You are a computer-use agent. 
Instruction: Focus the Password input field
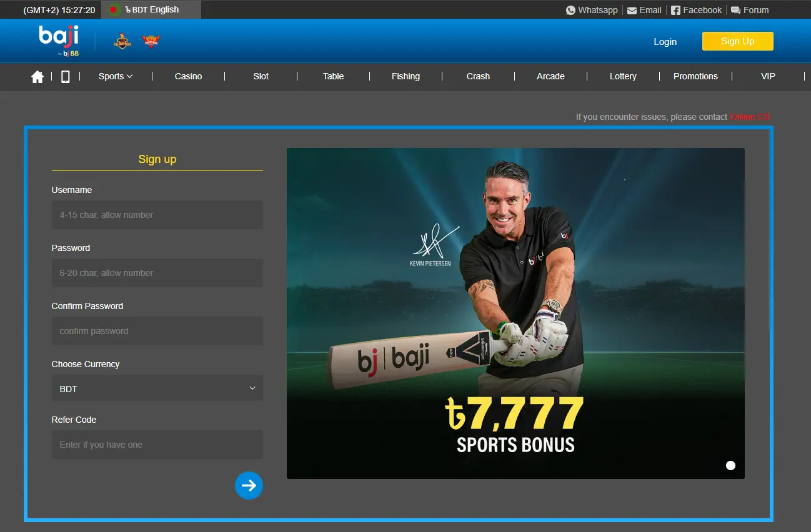point(157,273)
